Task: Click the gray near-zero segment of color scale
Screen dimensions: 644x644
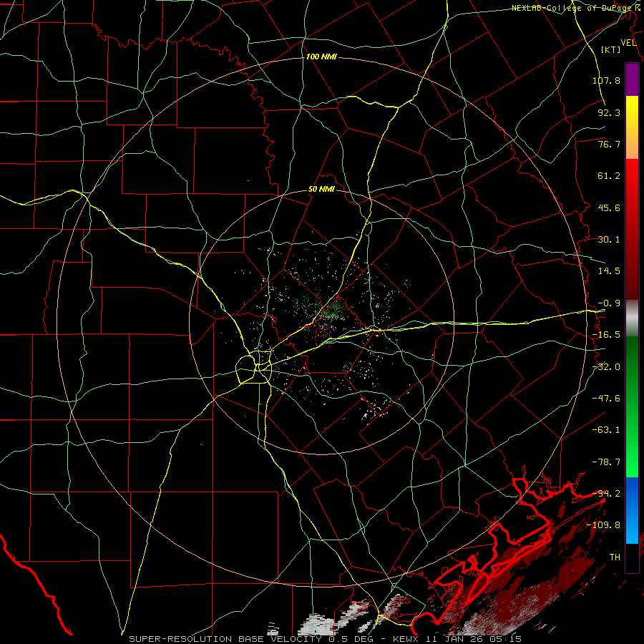Action: 632,318
